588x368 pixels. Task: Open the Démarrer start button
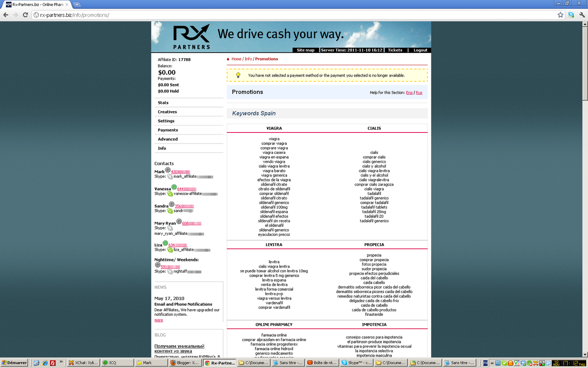[14, 363]
